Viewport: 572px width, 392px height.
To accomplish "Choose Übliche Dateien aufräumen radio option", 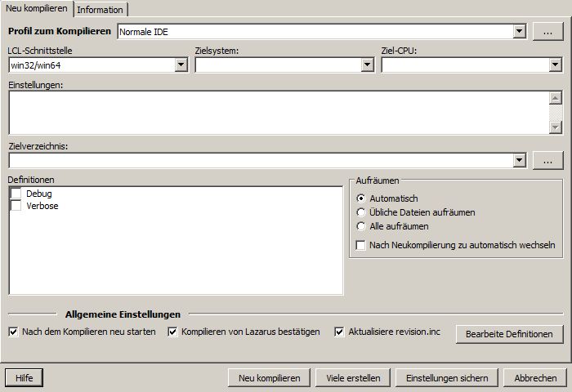I will click(361, 212).
